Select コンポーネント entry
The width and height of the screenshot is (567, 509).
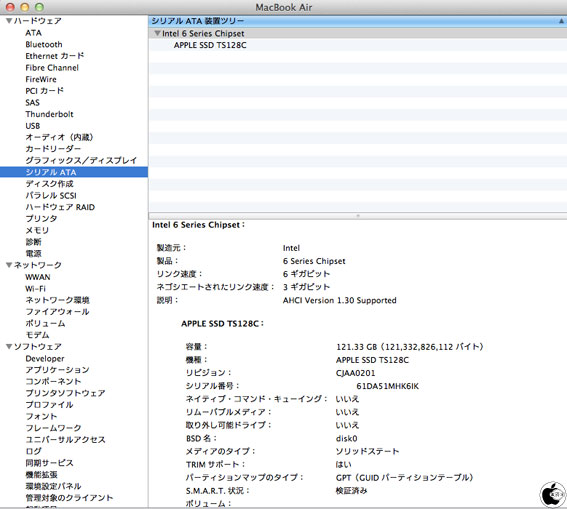tap(53, 381)
